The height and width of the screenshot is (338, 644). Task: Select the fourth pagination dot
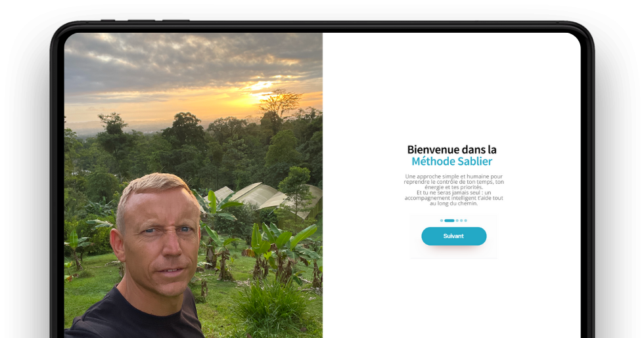(461, 221)
